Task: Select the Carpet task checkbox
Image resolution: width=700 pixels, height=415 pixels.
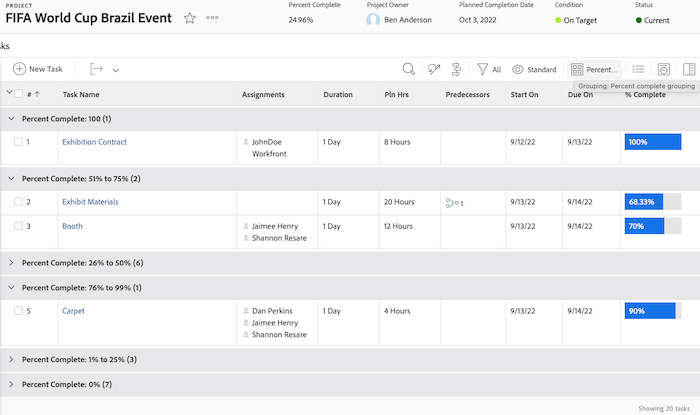Action: pyautogui.click(x=18, y=311)
